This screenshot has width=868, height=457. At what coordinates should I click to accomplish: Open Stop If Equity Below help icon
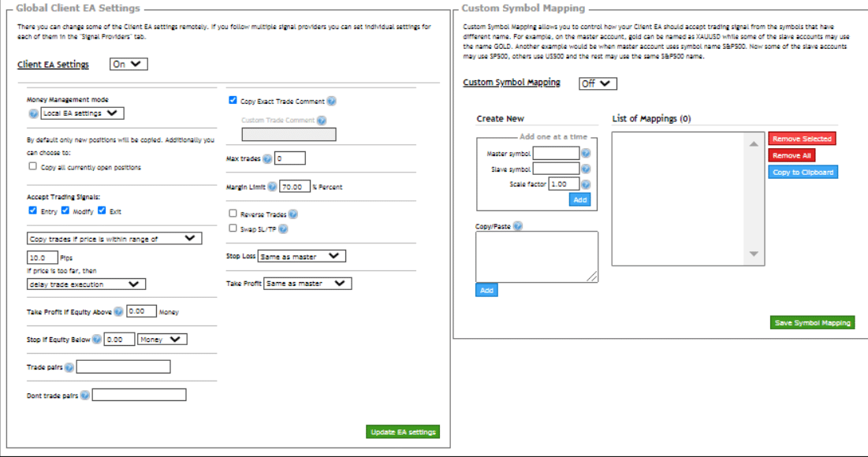pyautogui.click(x=97, y=340)
